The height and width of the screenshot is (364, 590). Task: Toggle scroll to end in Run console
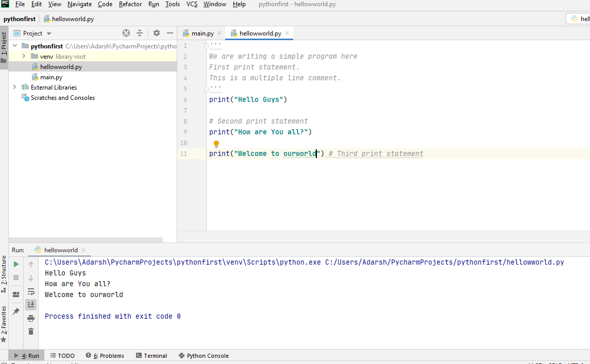[31, 305]
